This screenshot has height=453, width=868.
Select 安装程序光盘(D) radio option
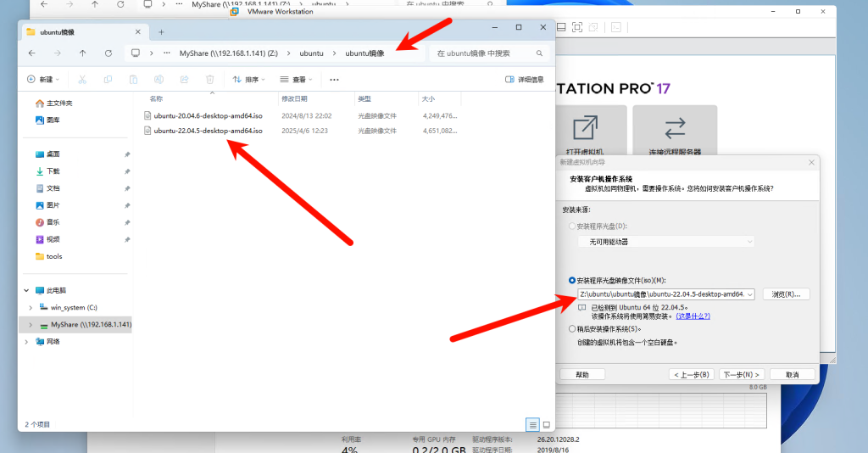(572, 226)
